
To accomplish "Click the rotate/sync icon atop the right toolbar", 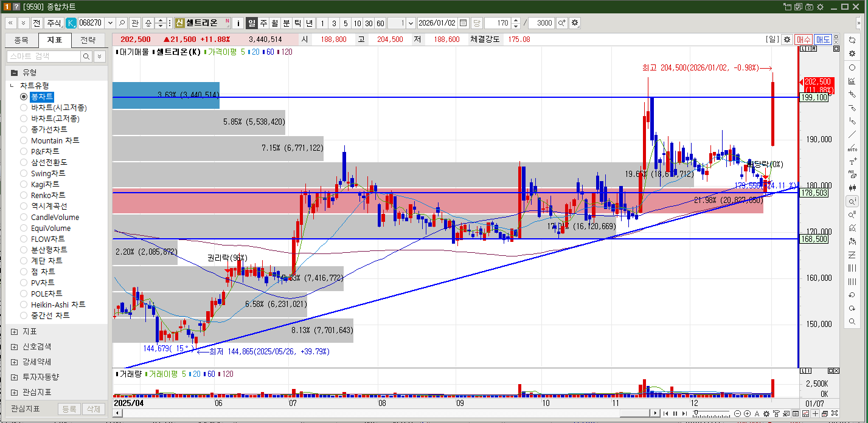I will 852,40.
